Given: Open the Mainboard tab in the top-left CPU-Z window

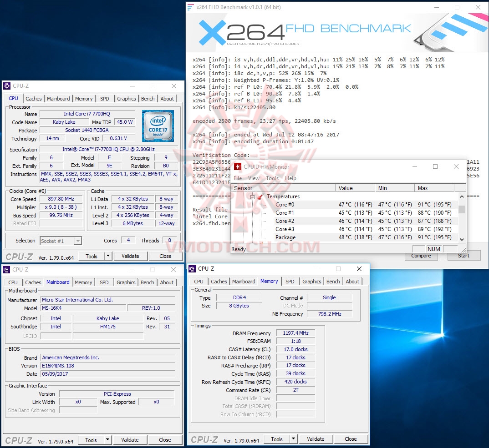Looking at the screenshot, I should coord(58,99).
